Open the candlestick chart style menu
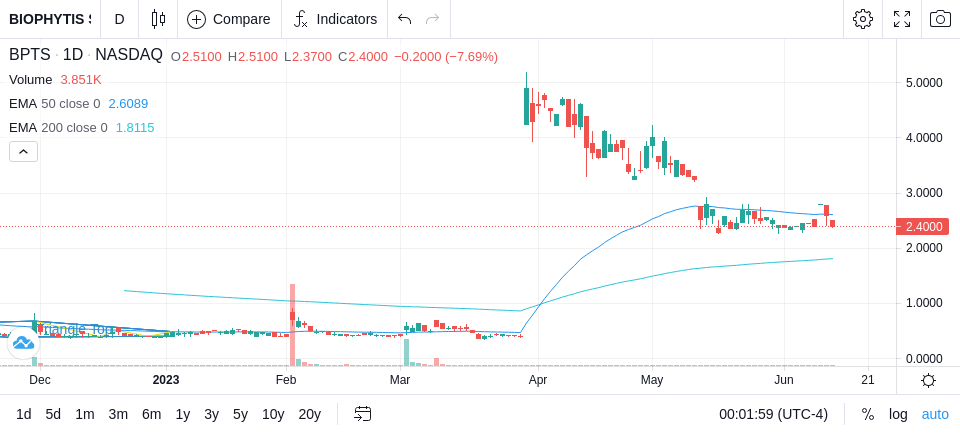The height and width of the screenshot is (433, 960). [x=158, y=19]
